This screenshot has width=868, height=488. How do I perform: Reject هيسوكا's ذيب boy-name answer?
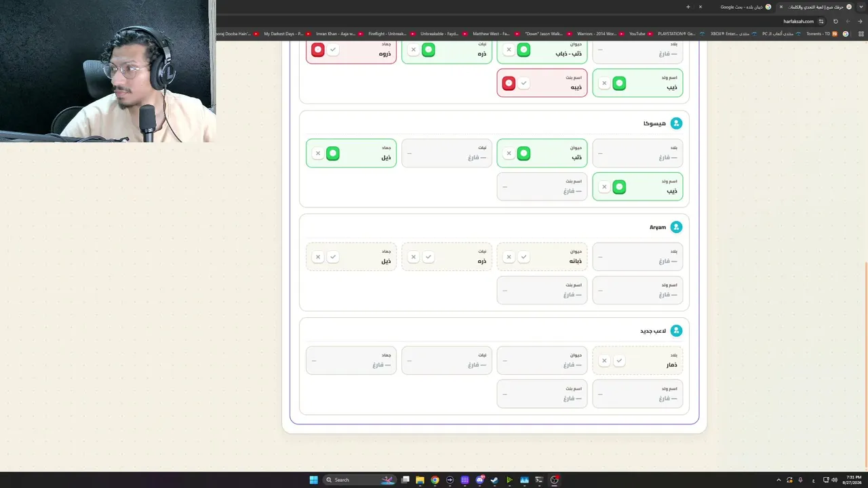[604, 186]
